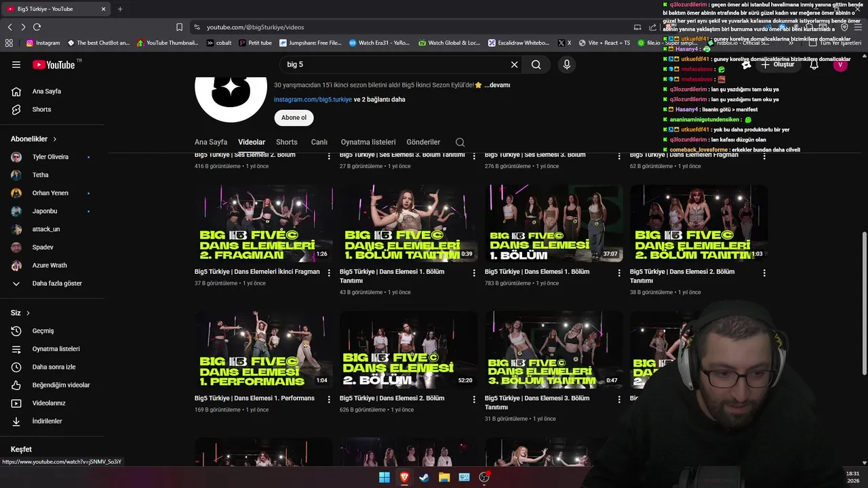Open Windows Start menu

tap(384, 477)
